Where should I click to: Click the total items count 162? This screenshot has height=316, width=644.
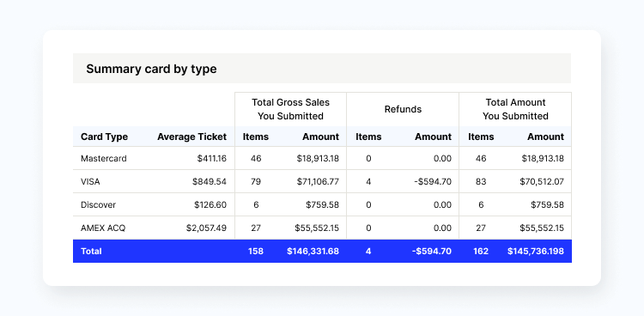(481, 251)
